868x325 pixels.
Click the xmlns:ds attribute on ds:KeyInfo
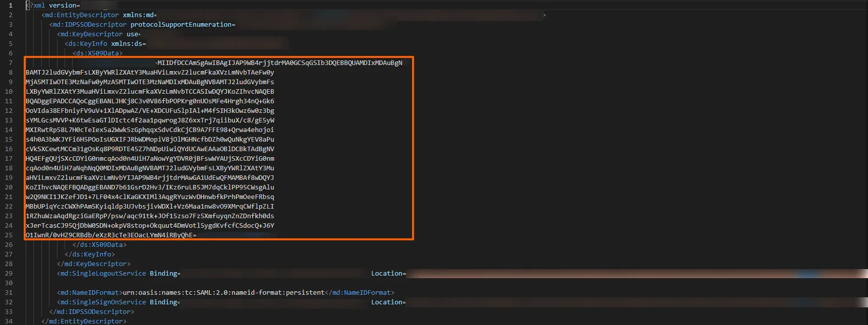[x=127, y=44]
